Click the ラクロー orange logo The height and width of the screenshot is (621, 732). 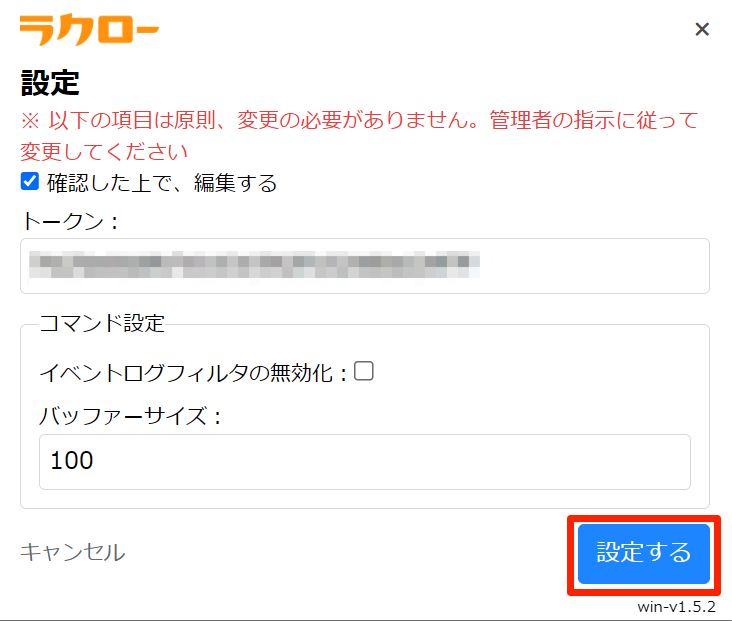(89, 30)
